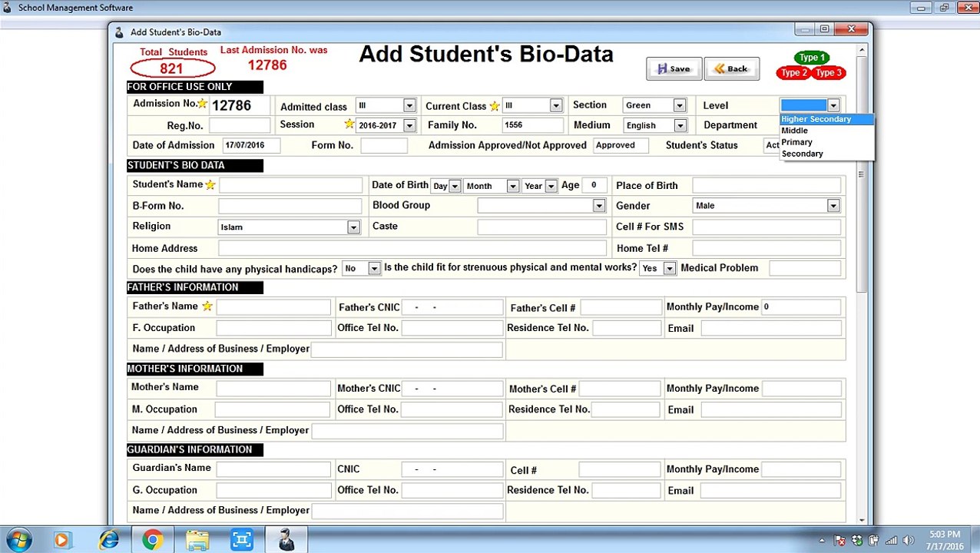Image resolution: width=980 pixels, height=553 pixels.
Task: Click the Family No. field
Action: (533, 125)
